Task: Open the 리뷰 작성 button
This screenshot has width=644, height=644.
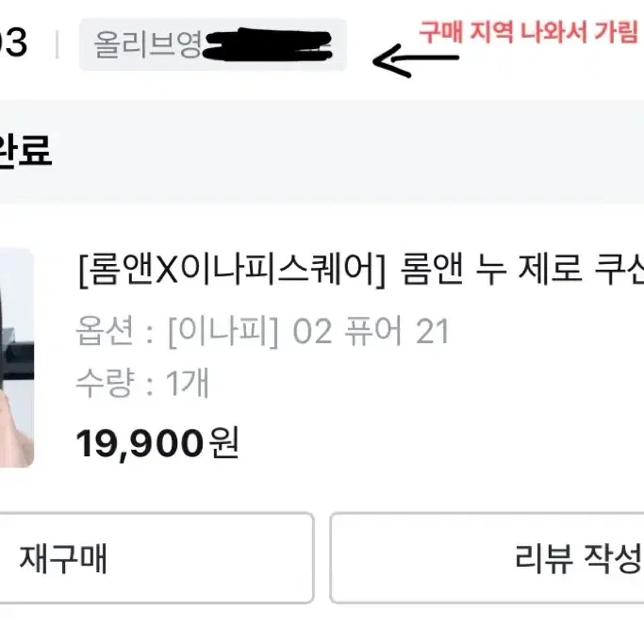Action: tap(487, 558)
